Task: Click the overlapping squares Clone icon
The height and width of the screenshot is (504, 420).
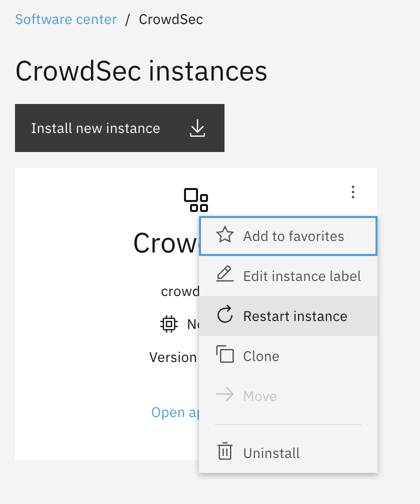Action: [x=225, y=355]
